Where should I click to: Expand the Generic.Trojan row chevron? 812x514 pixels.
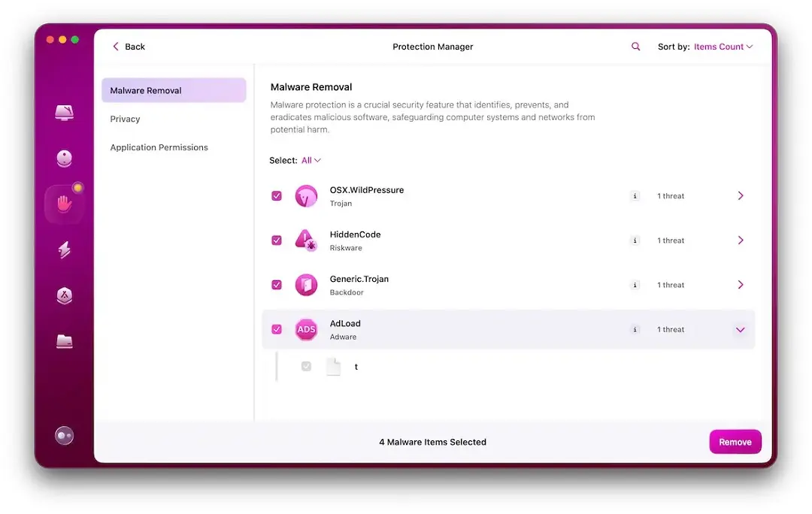coord(741,286)
